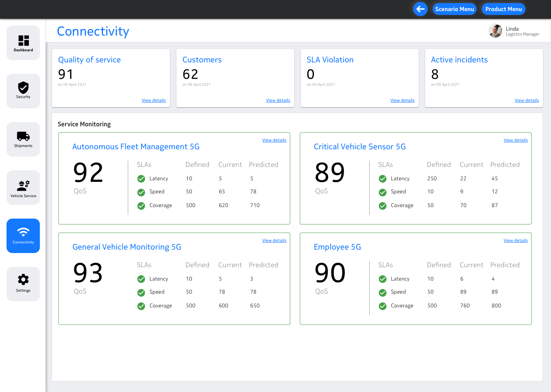This screenshot has width=551, height=392.
Task: Click Linda's profile avatar
Action: [495, 31]
